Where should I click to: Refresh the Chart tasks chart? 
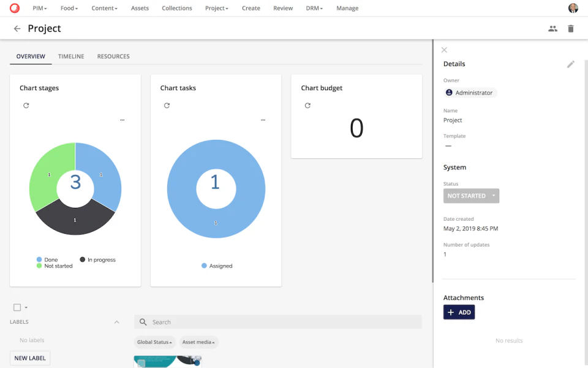tap(167, 105)
